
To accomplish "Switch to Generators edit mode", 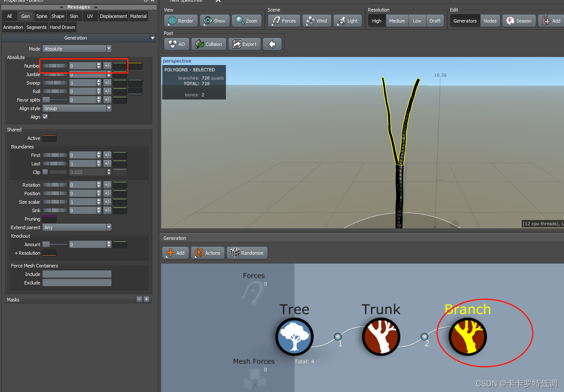I will [465, 20].
